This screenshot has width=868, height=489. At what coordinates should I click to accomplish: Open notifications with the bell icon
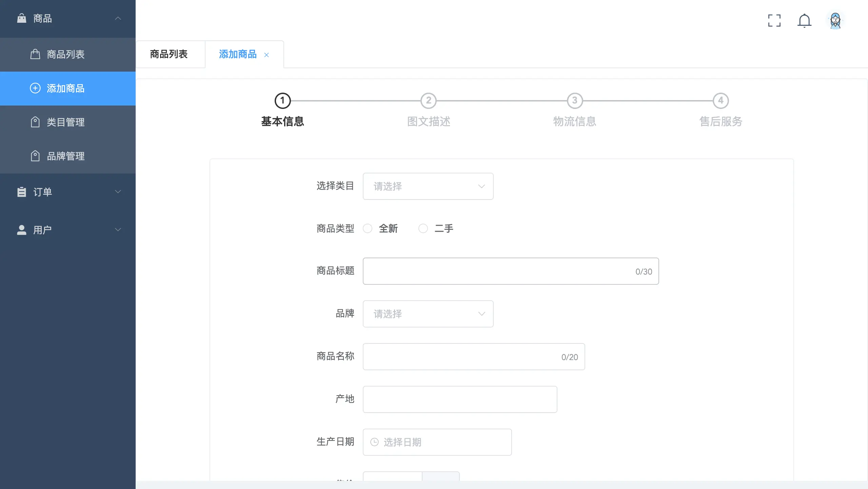[x=804, y=21]
